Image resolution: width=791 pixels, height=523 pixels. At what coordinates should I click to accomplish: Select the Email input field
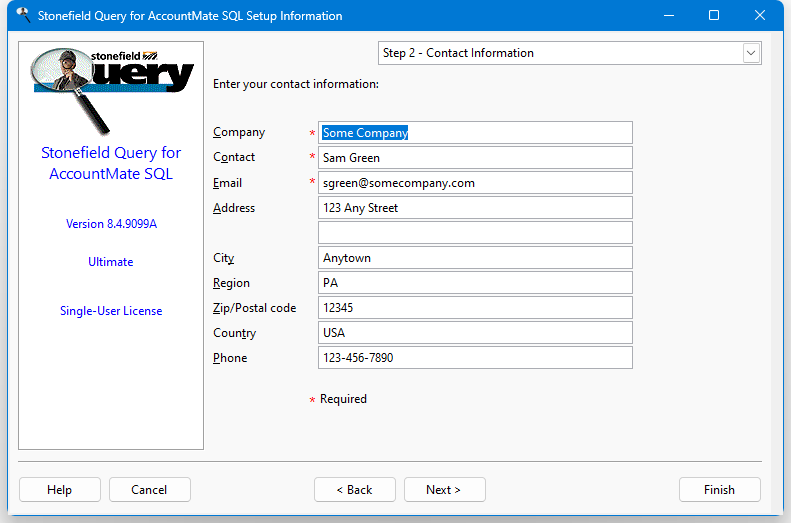click(x=475, y=183)
